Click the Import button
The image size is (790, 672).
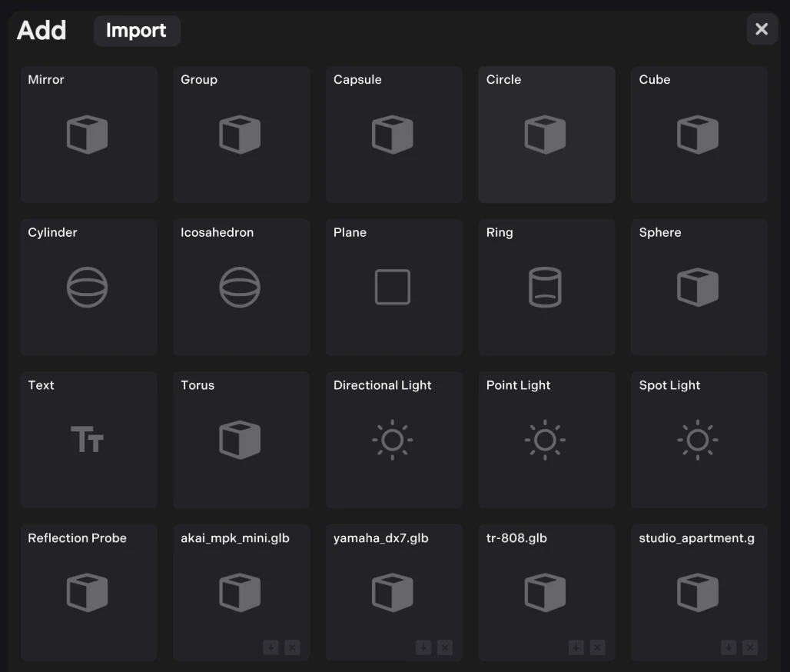(x=136, y=31)
